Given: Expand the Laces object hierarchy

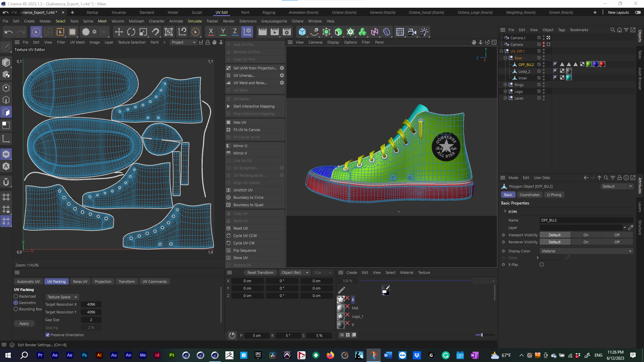Looking at the screenshot, I should coord(505,98).
